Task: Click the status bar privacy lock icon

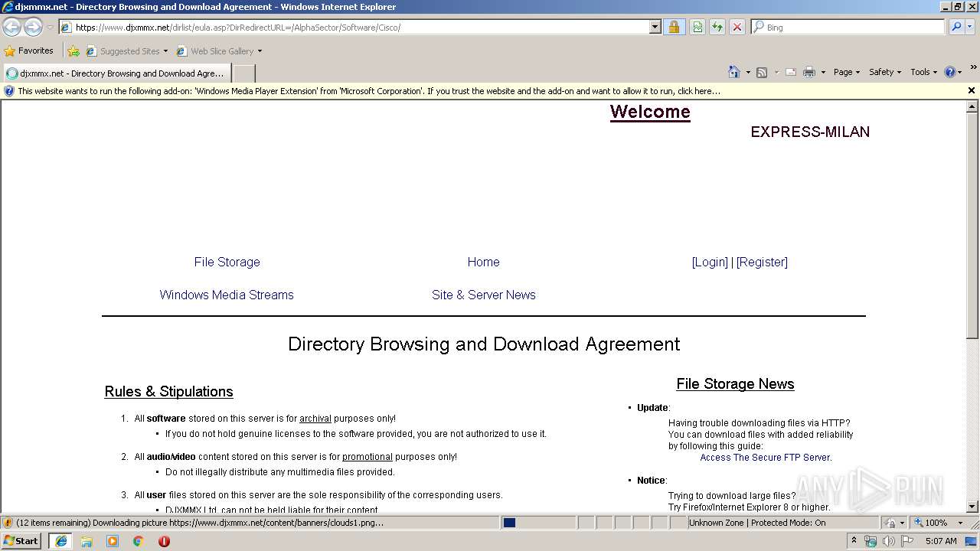Action: [890, 523]
